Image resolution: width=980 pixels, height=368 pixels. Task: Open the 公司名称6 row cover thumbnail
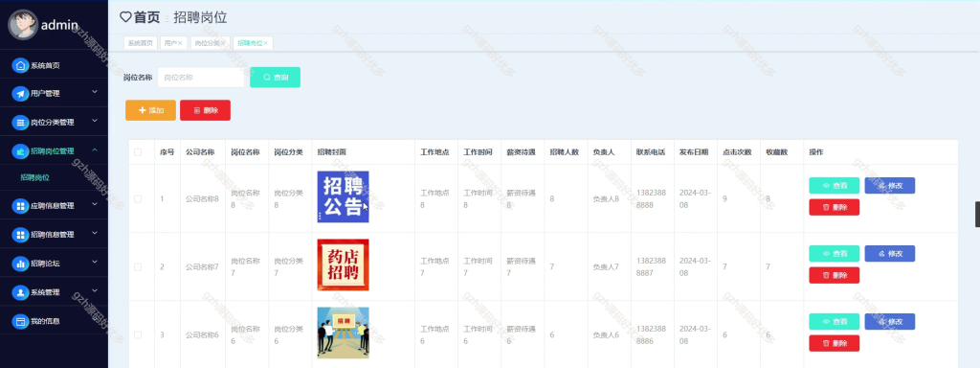[x=344, y=333]
